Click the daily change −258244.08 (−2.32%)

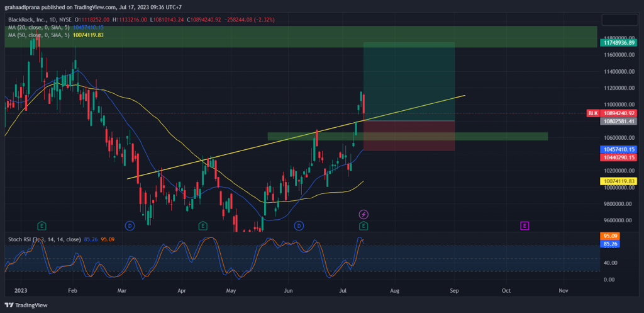tap(248, 20)
